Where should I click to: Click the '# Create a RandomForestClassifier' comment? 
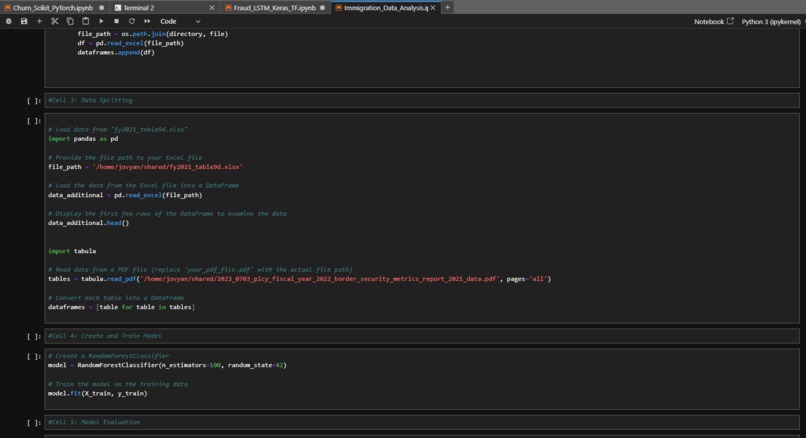(x=108, y=356)
